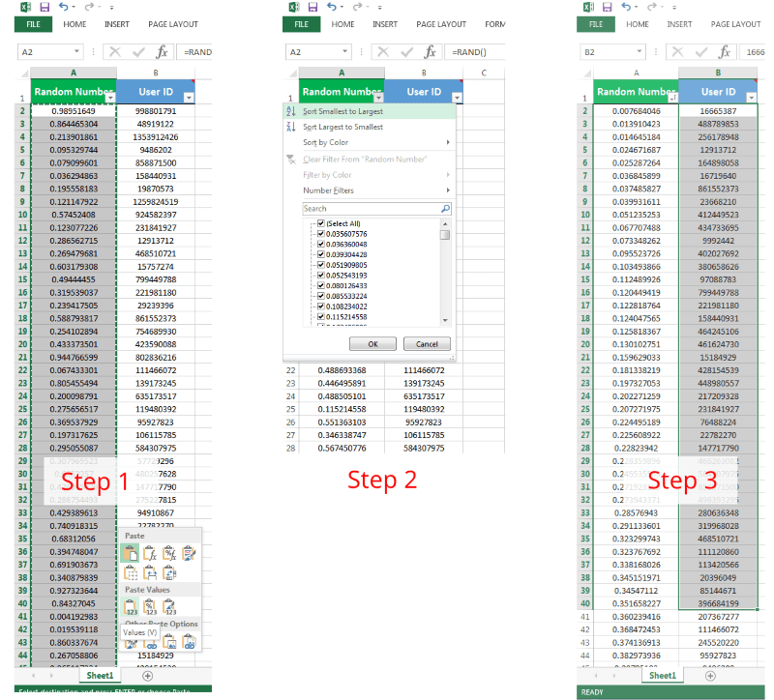
Task: Choose Paste No Borders icon
Action: [131, 572]
